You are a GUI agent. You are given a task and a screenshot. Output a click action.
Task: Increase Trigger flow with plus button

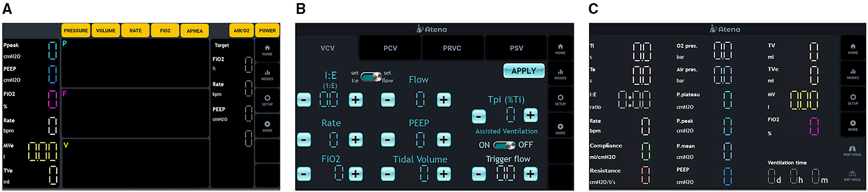tap(530, 174)
